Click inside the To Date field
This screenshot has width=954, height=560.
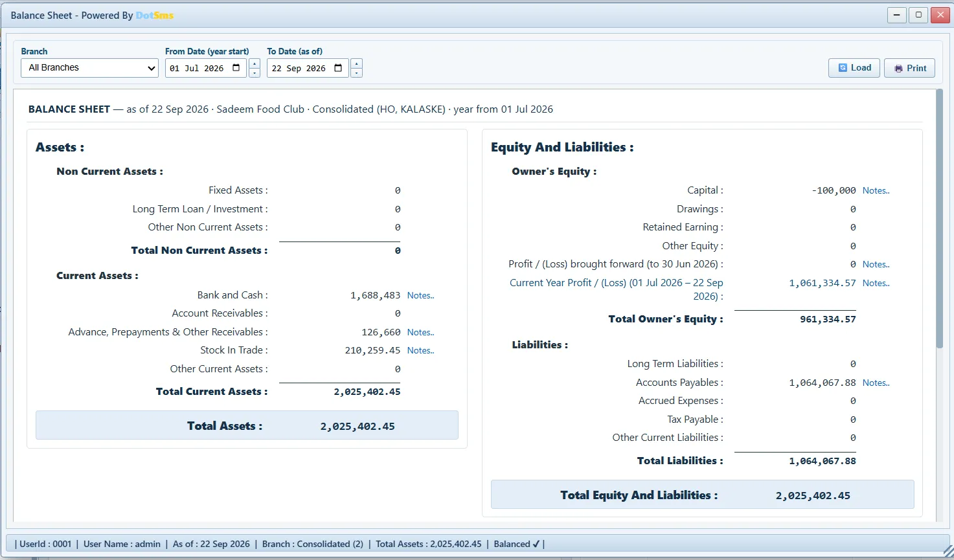click(x=308, y=68)
